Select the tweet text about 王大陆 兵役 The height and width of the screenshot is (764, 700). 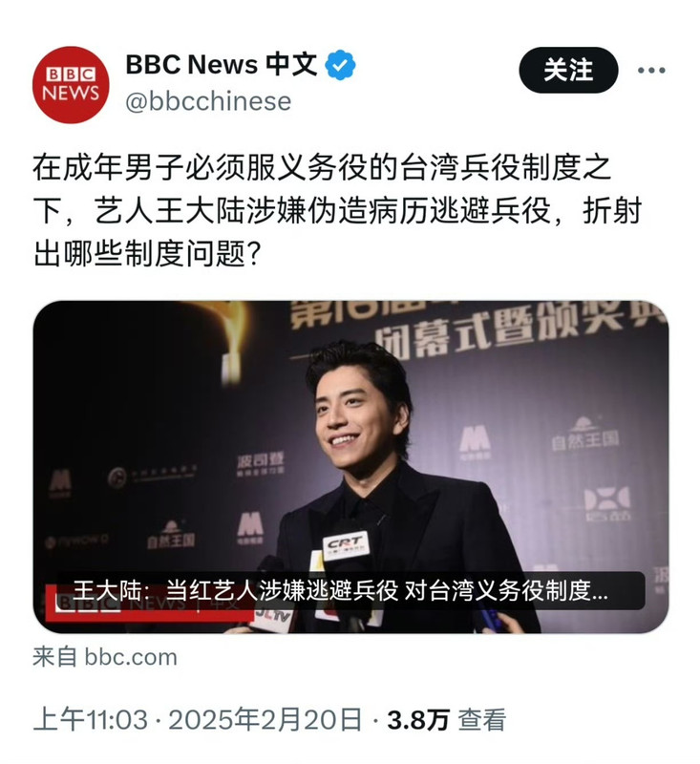pyautogui.click(x=337, y=210)
